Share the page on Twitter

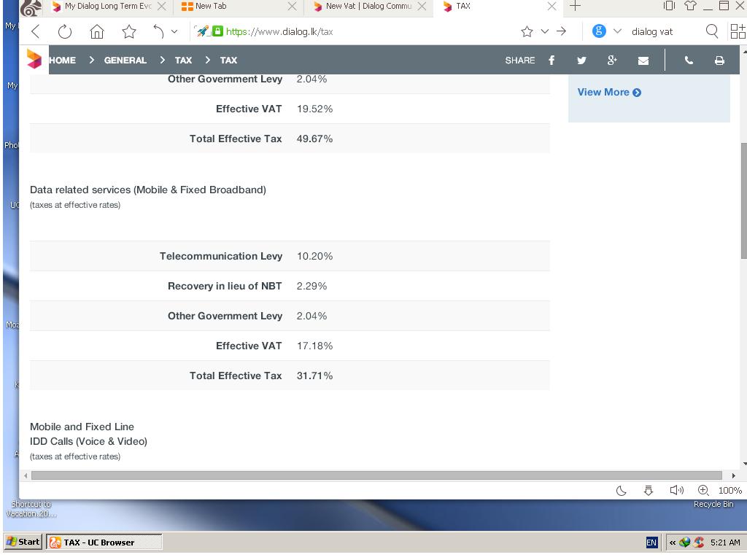point(581,61)
